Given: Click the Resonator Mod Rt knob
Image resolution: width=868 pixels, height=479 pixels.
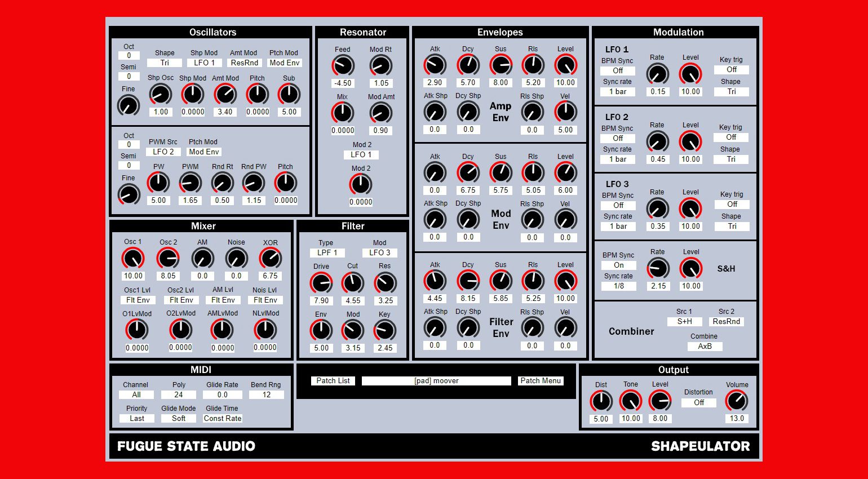Looking at the screenshot, I should point(380,65).
